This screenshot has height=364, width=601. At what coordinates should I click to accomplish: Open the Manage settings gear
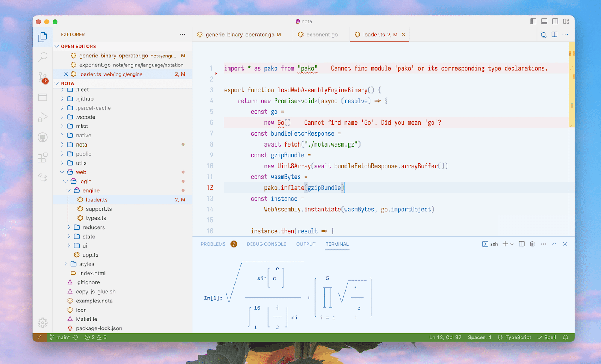click(42, 322)
